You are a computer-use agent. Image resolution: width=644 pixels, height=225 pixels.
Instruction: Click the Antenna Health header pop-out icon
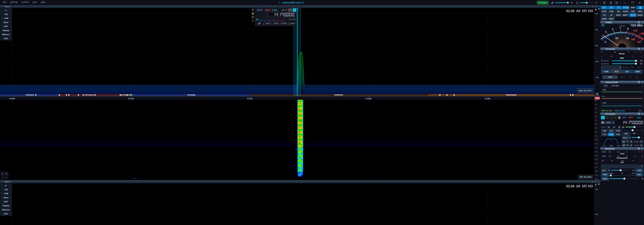(639, 82)
